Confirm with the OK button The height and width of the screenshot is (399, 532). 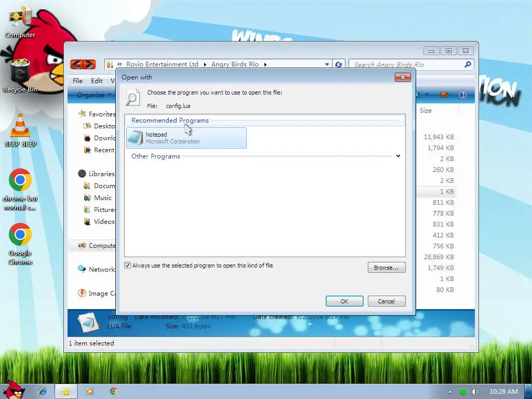coord(344,301)
